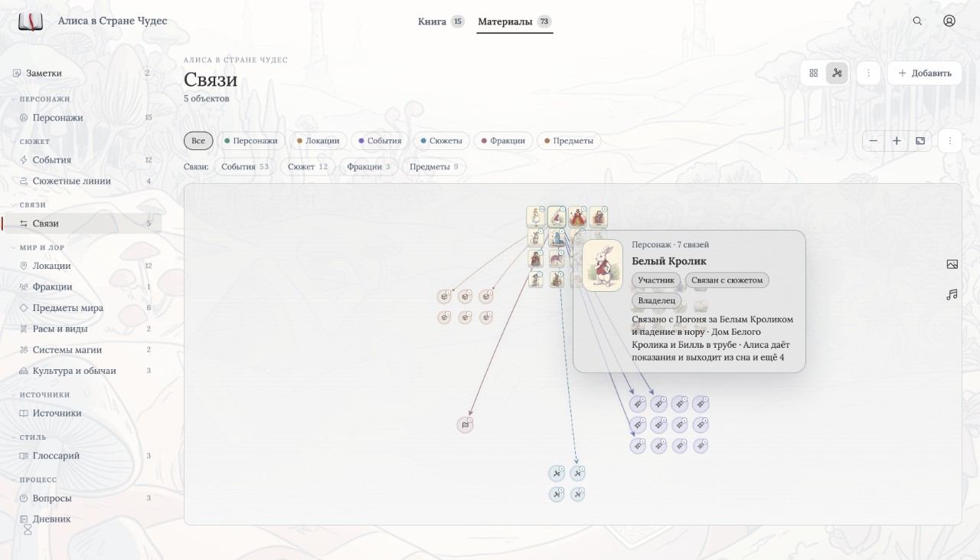Open the user profile icon
This screenshot has width=980, height=560.
949,21
